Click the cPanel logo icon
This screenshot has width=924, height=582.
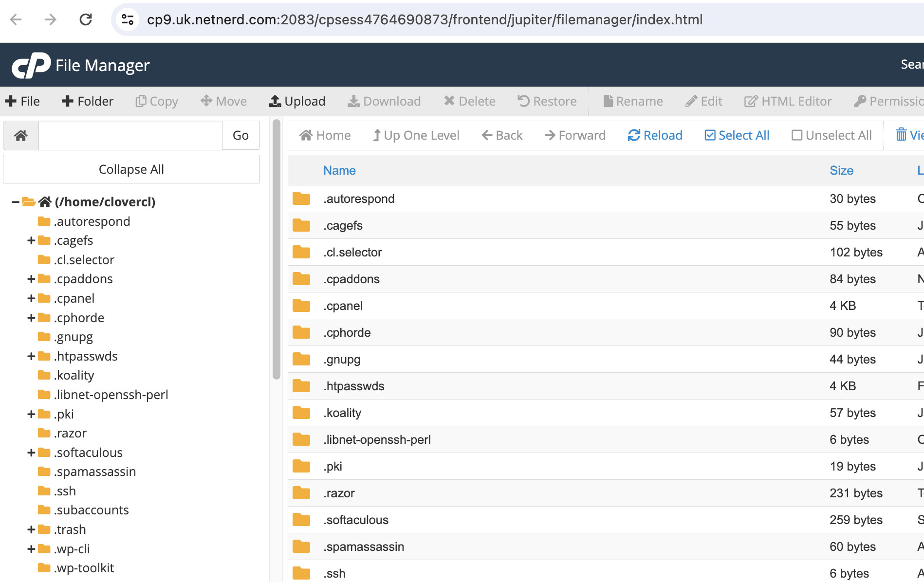[31, 65]
